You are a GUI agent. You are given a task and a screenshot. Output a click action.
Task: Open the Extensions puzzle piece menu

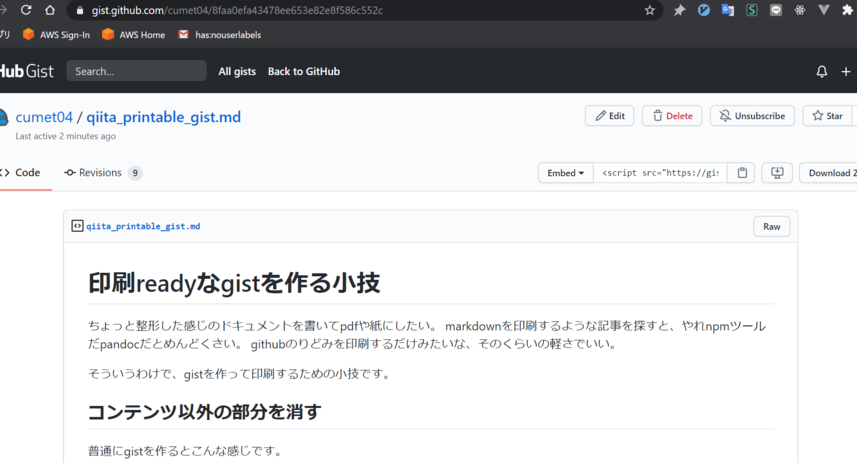click(847, 10)
